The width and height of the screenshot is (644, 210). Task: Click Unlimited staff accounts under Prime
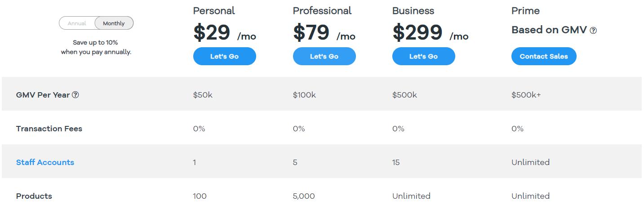click(530, 162)
